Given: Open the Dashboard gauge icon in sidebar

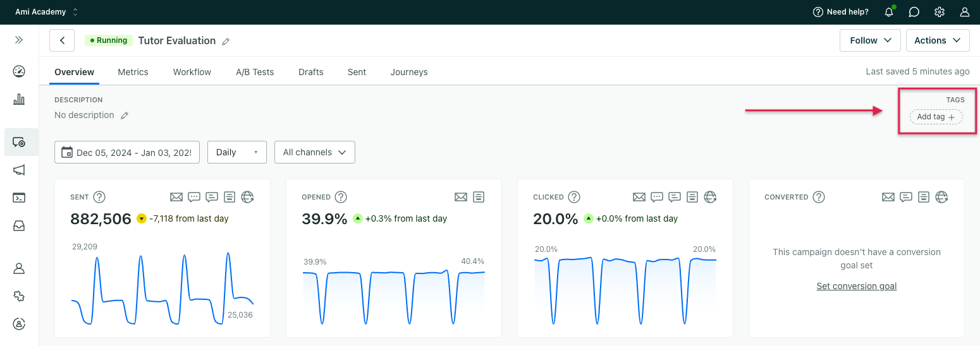Looking at the screenshot, I should pos(19,71).
